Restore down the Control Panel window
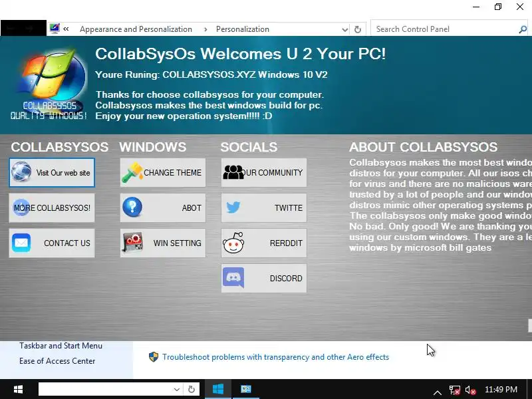The width and height of the screenshot is (532, 399). point(497,7)
